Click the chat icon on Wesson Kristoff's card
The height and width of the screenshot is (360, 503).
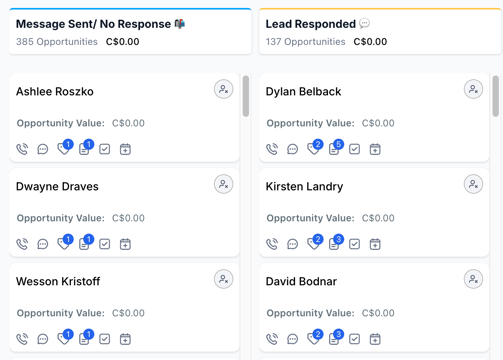click(x=43, y=339)
